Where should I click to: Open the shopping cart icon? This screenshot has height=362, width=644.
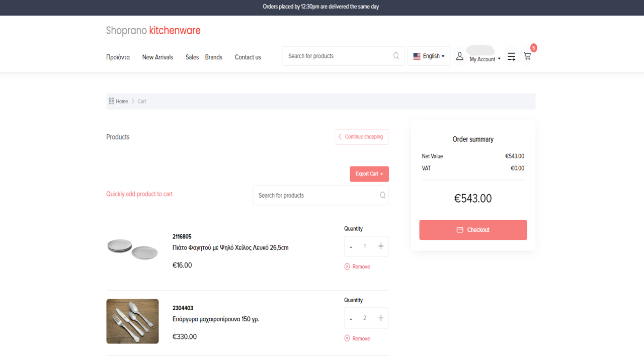[x=527, y=56]
